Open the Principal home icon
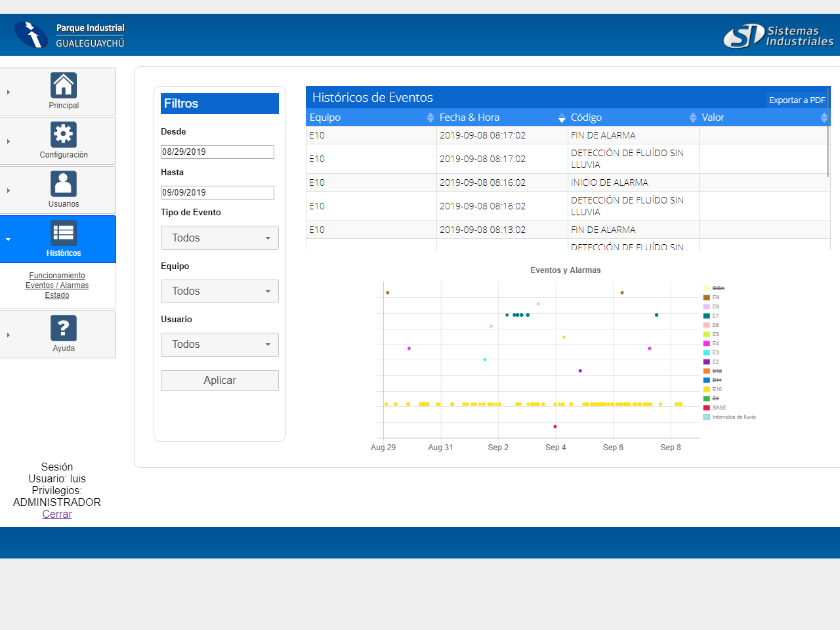 (x=64, y=85)
